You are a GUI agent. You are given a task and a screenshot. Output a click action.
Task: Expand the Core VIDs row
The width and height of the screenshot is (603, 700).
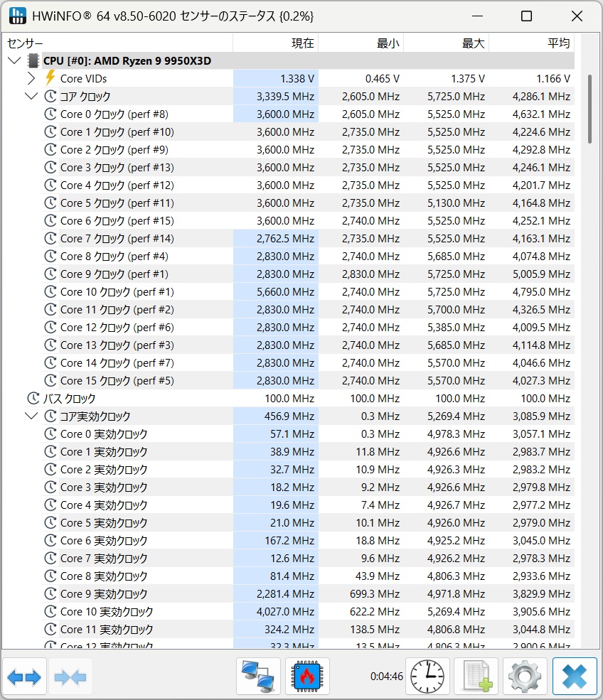[31, 79]
